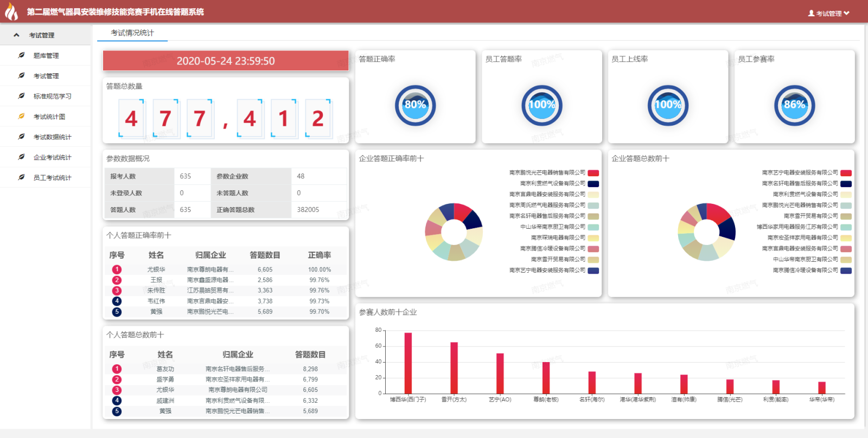Select the 考试情况统计 tab

pyautogui.click(x=132, y=33)
